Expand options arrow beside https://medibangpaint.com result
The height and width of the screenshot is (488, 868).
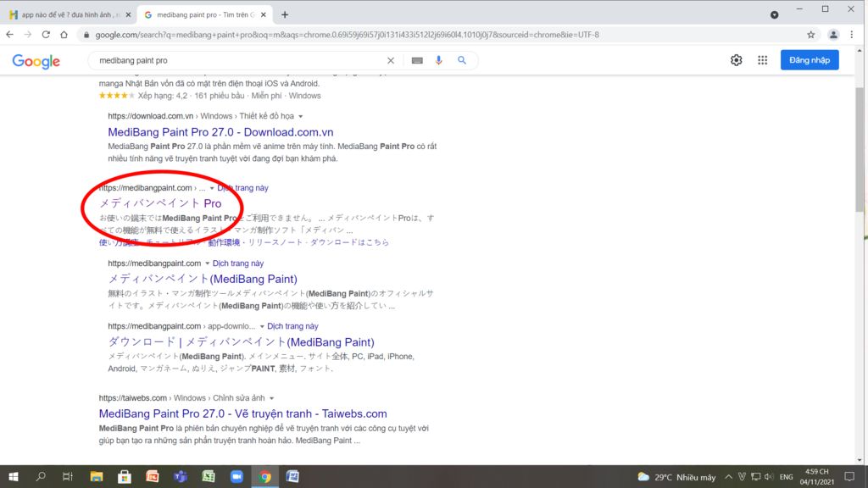(x=207, y=263)
